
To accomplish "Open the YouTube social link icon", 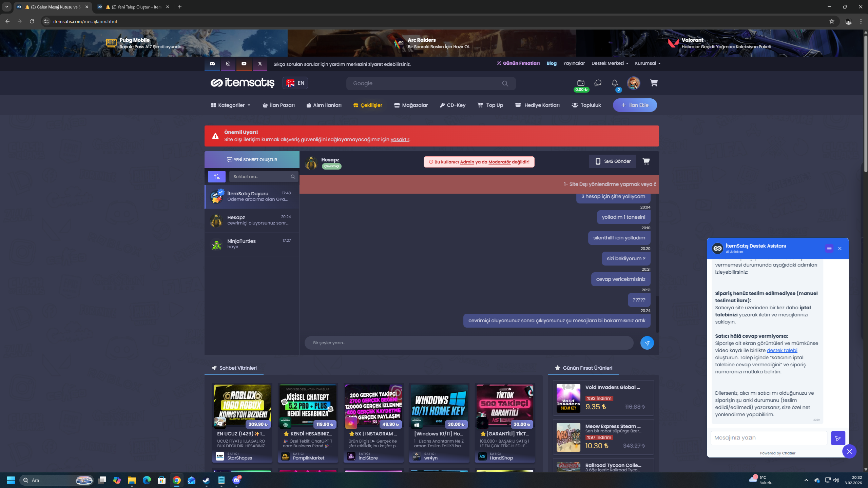I will pos(244,64).
